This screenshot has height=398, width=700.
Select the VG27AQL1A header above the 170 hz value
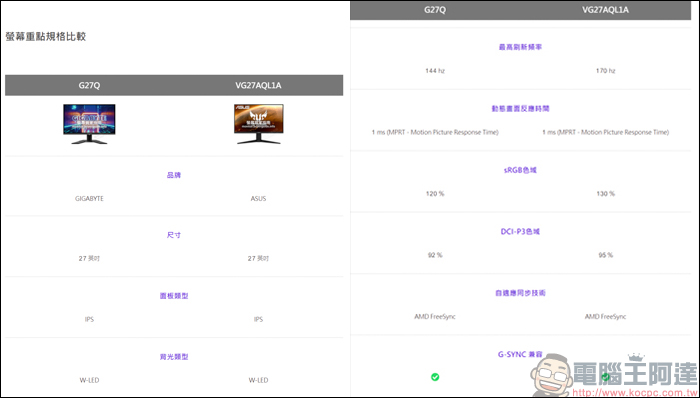click(x=605, y=10)
